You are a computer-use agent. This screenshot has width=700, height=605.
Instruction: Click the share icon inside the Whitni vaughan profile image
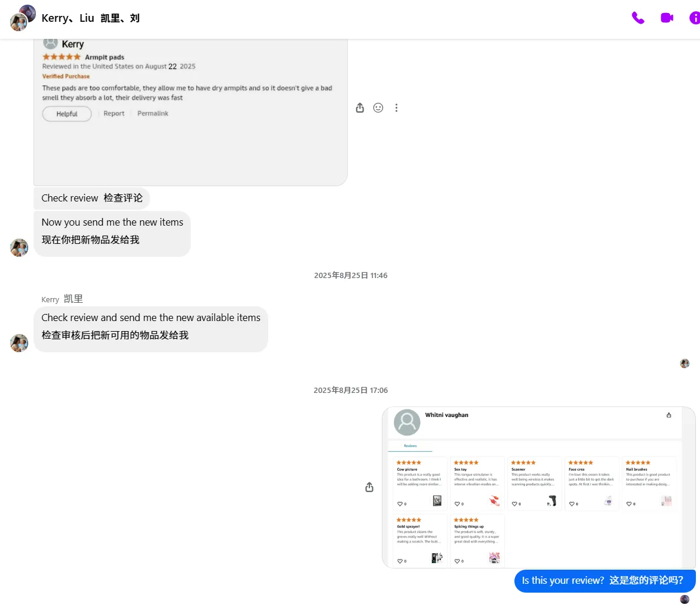pyautogui.click(x=669, y=415)
